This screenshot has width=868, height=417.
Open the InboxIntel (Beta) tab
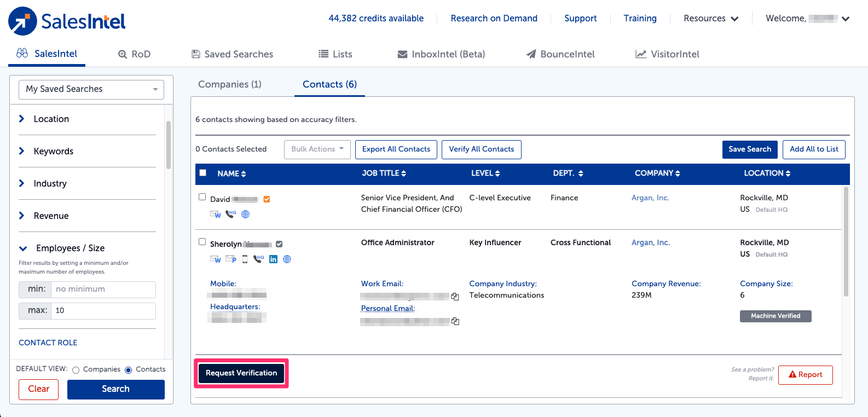pyautogui.click(x=441, y=54)
